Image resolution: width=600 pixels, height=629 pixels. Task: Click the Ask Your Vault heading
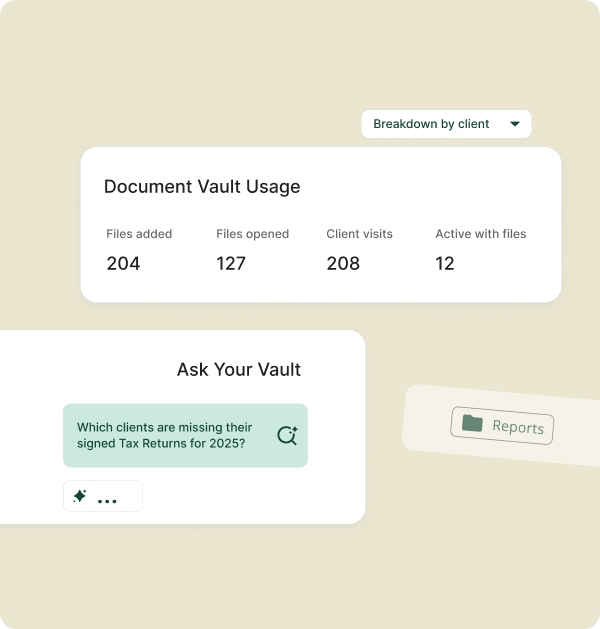point(239,369)
